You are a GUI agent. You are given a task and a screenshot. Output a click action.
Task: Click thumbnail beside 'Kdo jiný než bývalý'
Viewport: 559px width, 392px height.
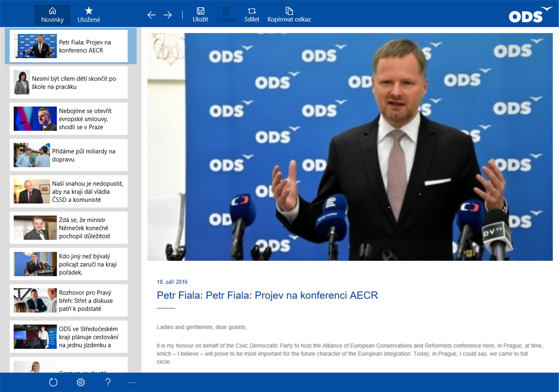pyautogui.click(x=35, y=264)
